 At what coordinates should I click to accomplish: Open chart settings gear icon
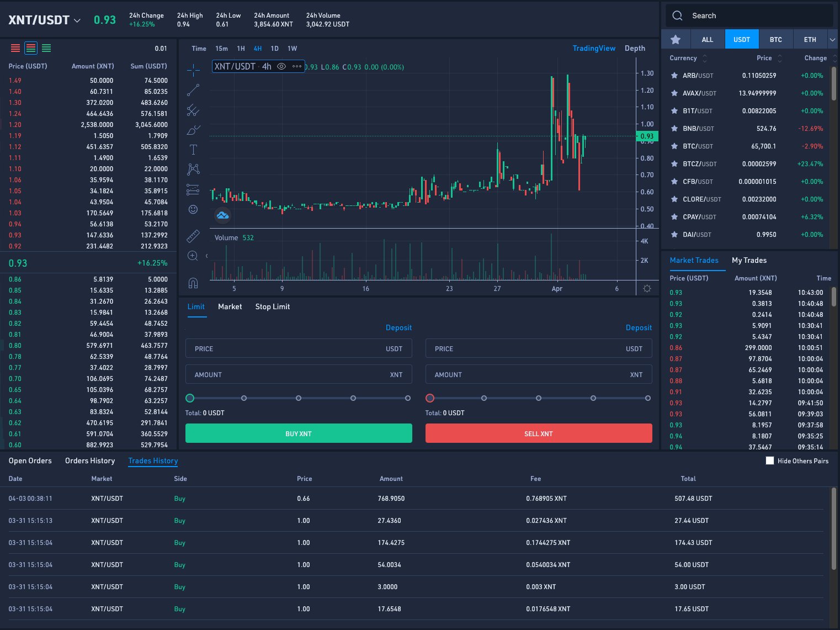click(x=647, y=289)
